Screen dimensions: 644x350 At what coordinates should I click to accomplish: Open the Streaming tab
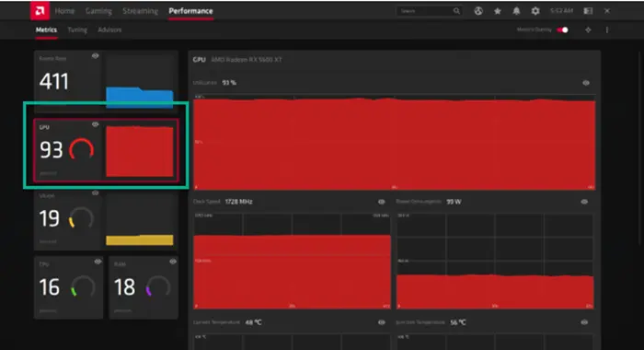point(140,11)
